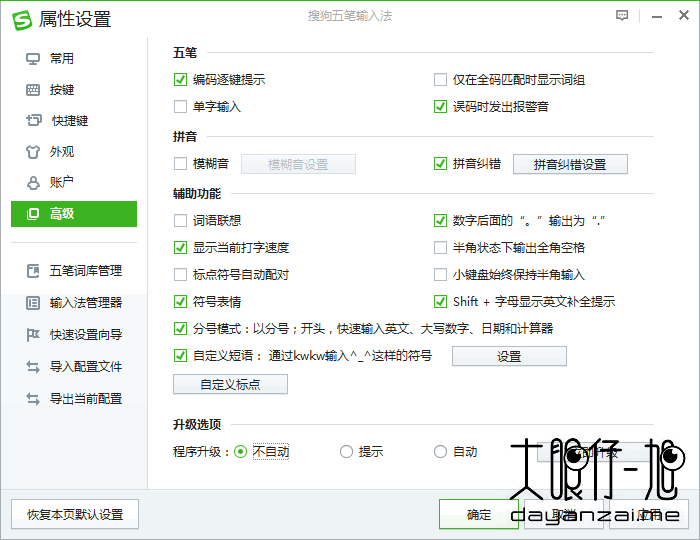This screenshot has width=700, height=540.
Task: Enable 半角状态下输出全角空格 checkbox
Action: pos(440,248)
